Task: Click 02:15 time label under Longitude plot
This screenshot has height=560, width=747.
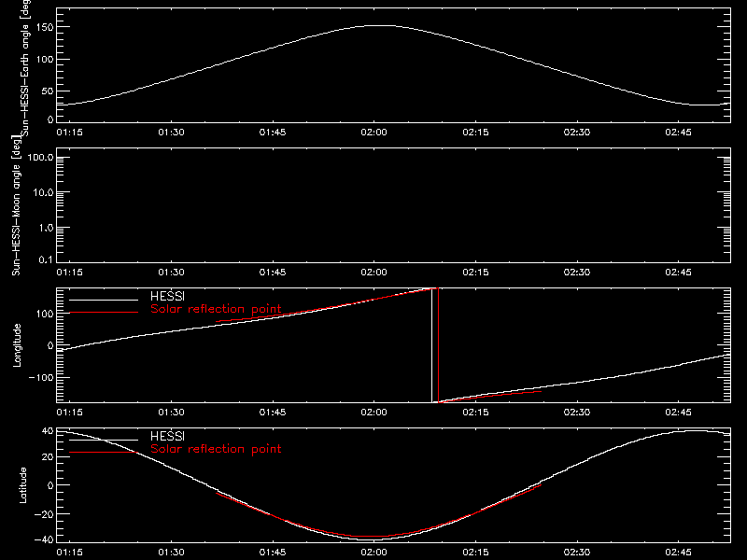Action: click(475, 413)
